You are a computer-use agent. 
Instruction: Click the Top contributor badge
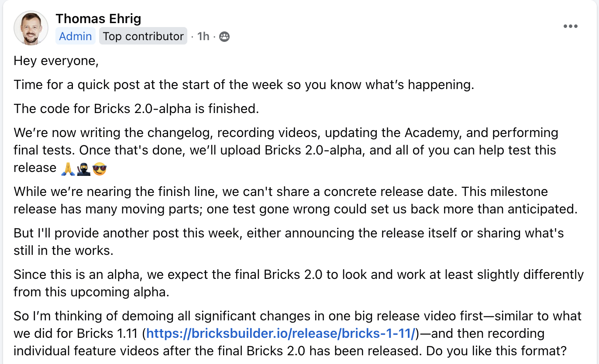[x=143, y=36]
